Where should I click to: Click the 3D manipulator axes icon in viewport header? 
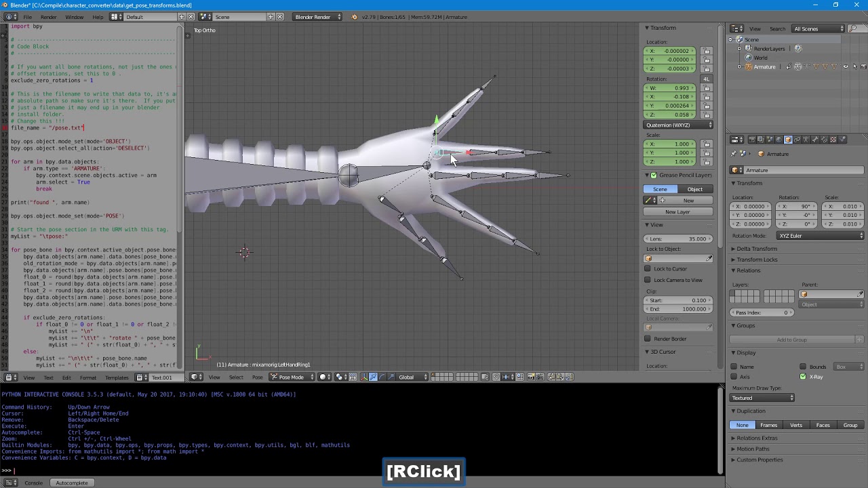pyautogui.click(x=363, y=377)
